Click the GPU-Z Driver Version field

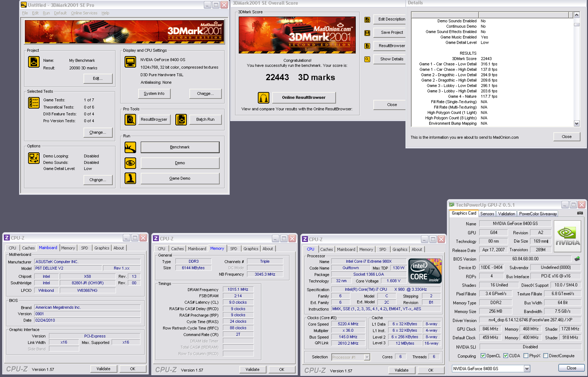pyautogui.click(x=530, y=320)
